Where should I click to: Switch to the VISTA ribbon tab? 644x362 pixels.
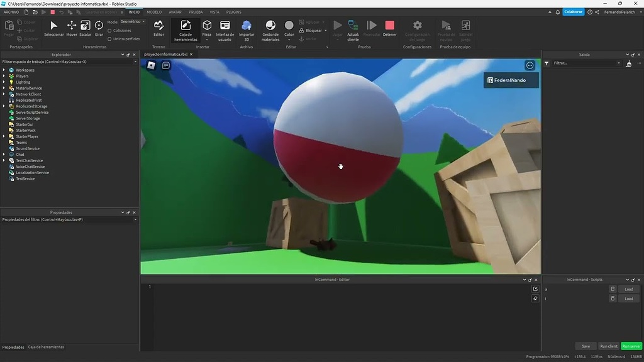pyautogui.click(x=214, y=12)
